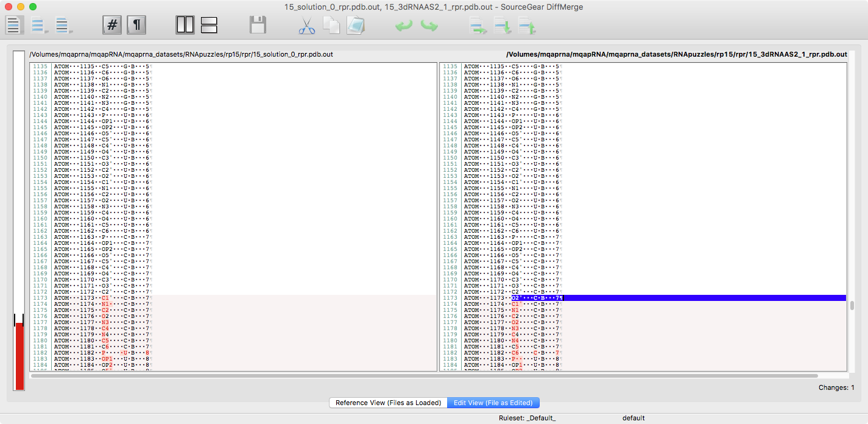Click the Undo green arrow

(404, 26)
